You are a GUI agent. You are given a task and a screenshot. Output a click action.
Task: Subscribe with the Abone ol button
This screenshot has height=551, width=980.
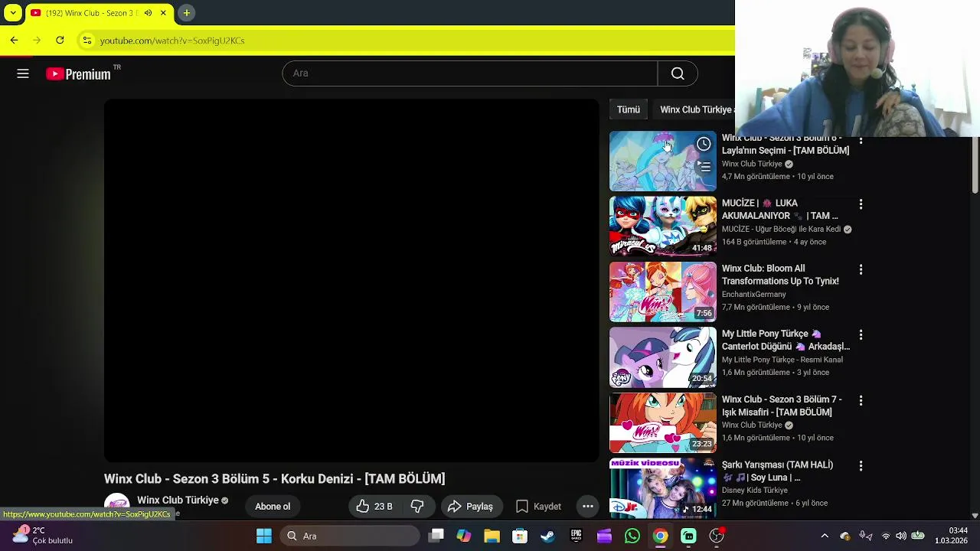[273, 507]
